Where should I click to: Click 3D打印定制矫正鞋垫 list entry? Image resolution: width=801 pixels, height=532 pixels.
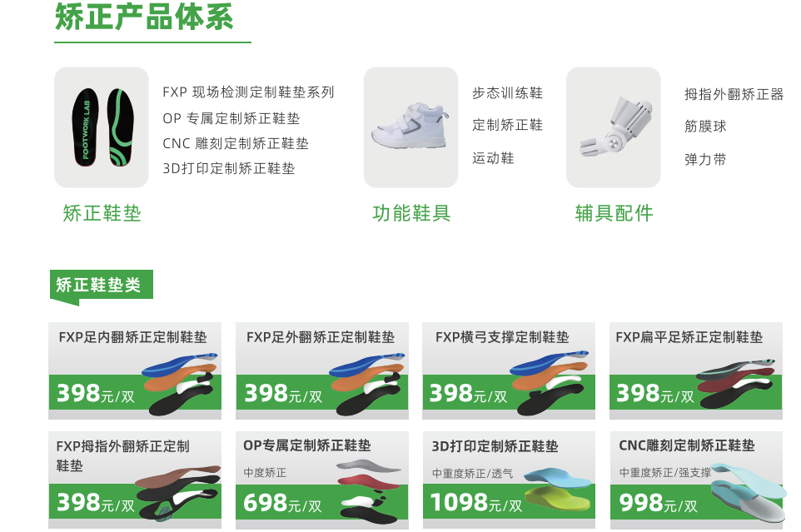click(x=229, y=168)
